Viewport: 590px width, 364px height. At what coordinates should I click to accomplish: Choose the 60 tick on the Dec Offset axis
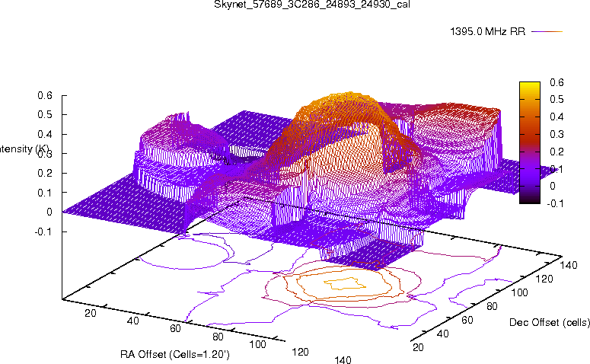tap(467, 320)
